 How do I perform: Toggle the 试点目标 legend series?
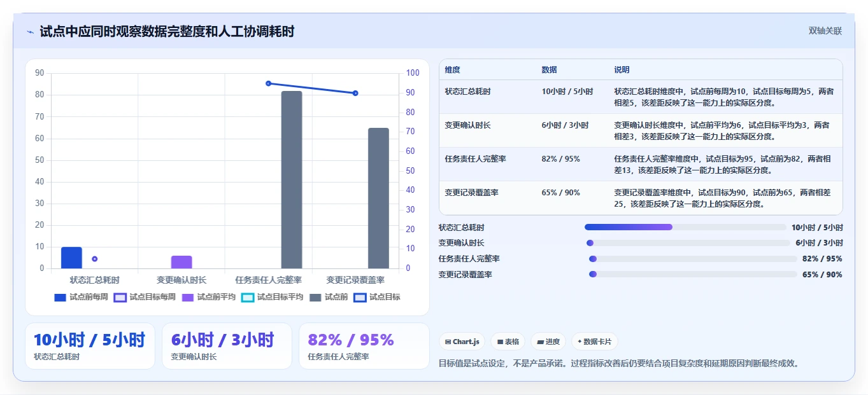[x=377, y=297]
